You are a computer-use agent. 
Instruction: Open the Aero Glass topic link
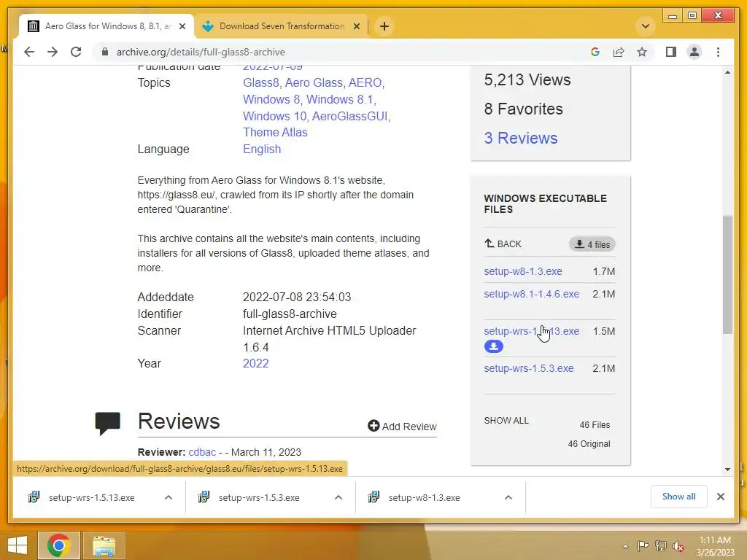(x=314, y=82)
